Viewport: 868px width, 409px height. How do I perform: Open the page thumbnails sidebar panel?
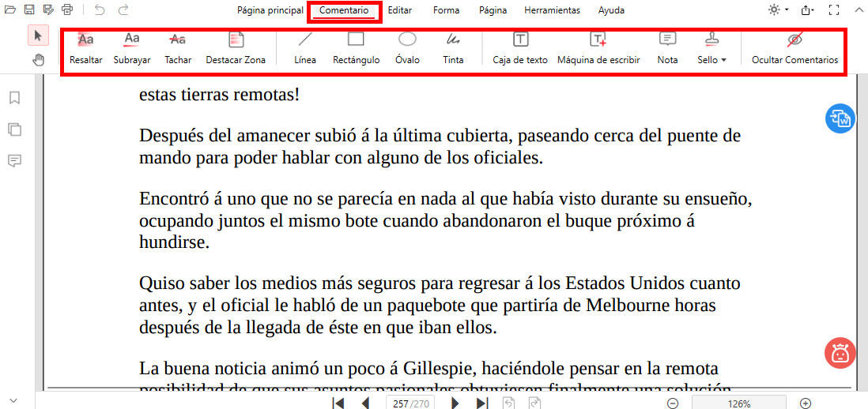tap(15, 129)
